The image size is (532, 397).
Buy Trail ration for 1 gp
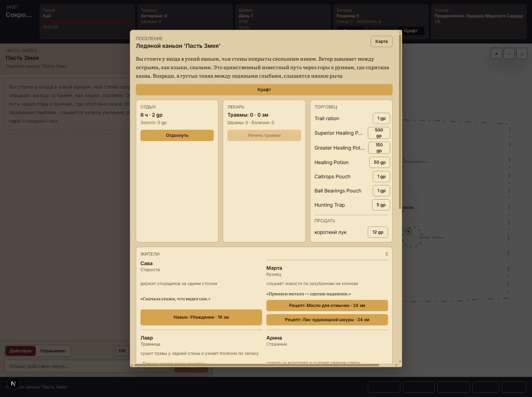(381, 119)
